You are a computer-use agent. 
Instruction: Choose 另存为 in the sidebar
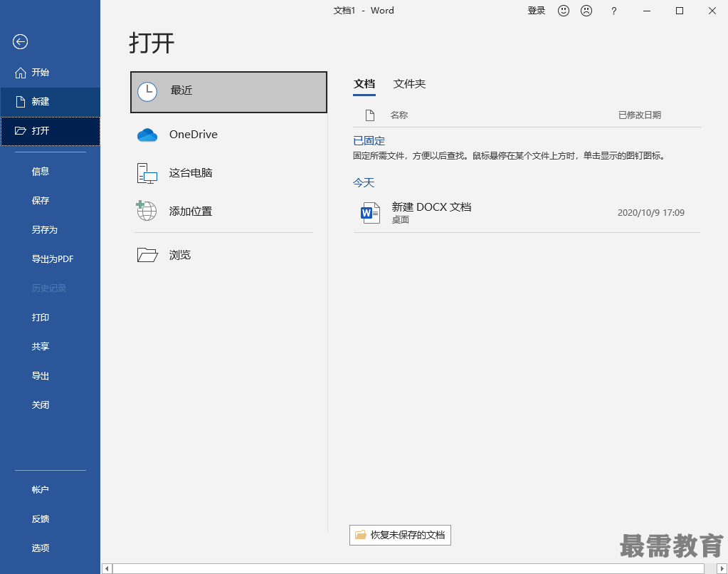pyautogui.click(x=50, y=230)
